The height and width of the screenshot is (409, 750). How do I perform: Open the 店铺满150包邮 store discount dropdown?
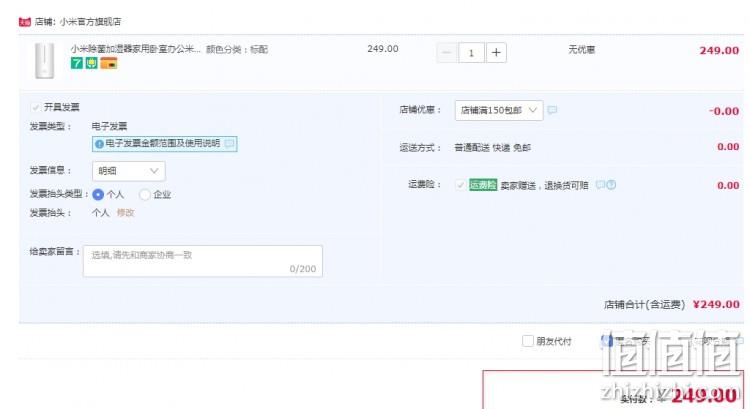(499, 111)
